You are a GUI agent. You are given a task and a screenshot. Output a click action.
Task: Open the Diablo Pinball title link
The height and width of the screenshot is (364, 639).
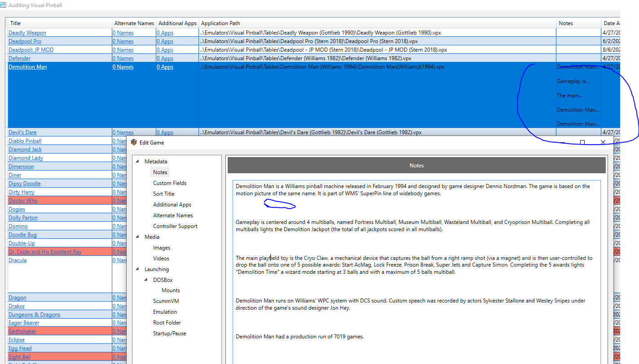pos(25,141)
